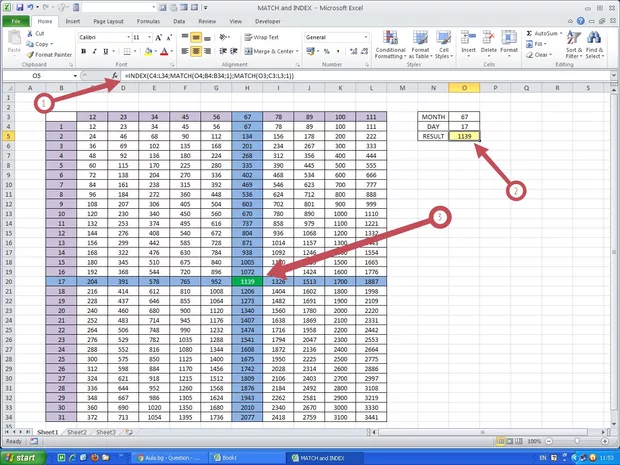Select Normal view icon in status bar

[501, 441]
